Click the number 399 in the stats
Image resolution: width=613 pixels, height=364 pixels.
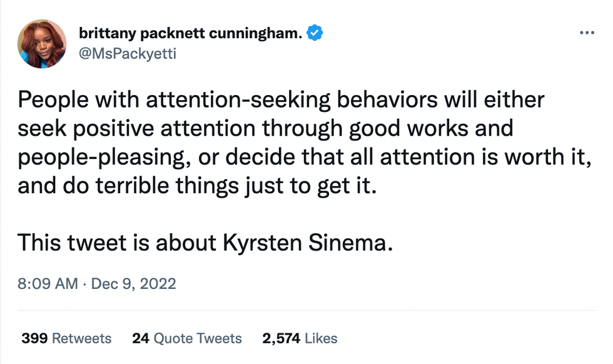[x=34, y=338]
